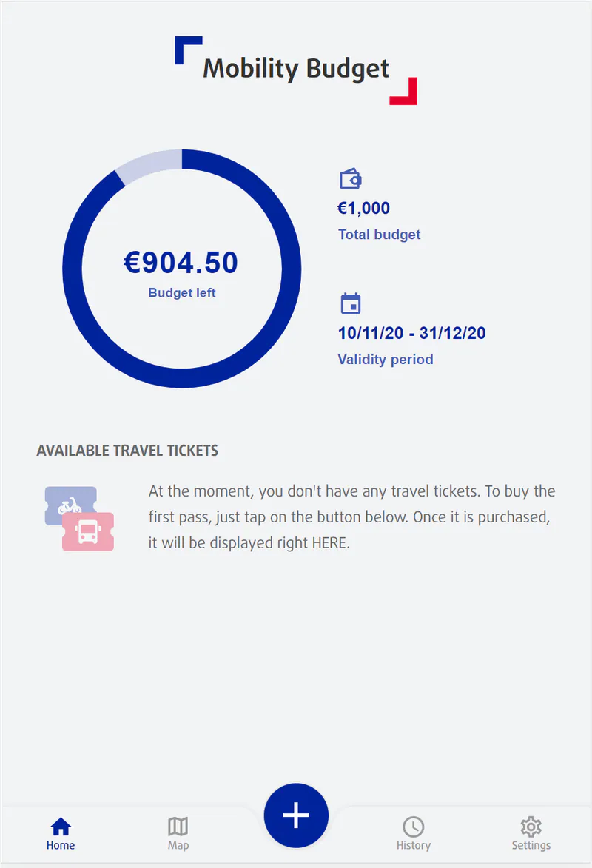The image size is (592, 868).
Task: Click the Mobility Budget title
Action: tap(296, 68)
